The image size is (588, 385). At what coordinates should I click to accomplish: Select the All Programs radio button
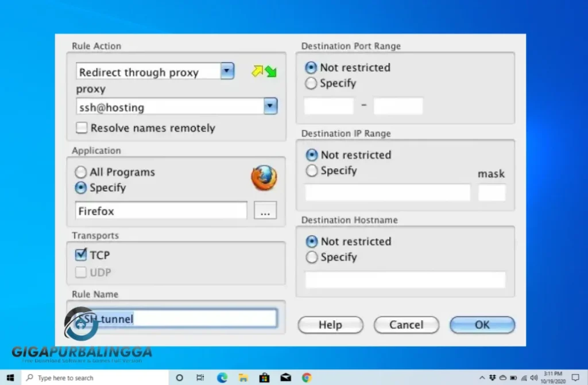[x=81, y=172]
